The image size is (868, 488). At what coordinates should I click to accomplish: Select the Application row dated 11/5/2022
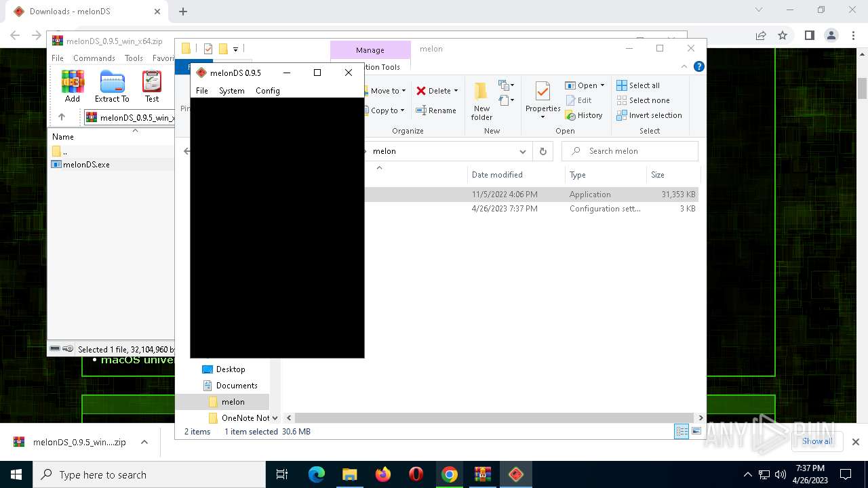[490, 195]
